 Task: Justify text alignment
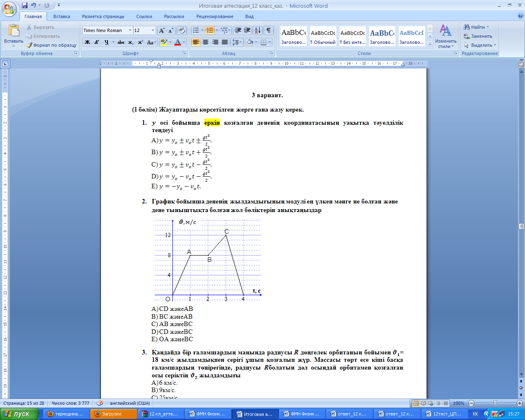point(225,42)
